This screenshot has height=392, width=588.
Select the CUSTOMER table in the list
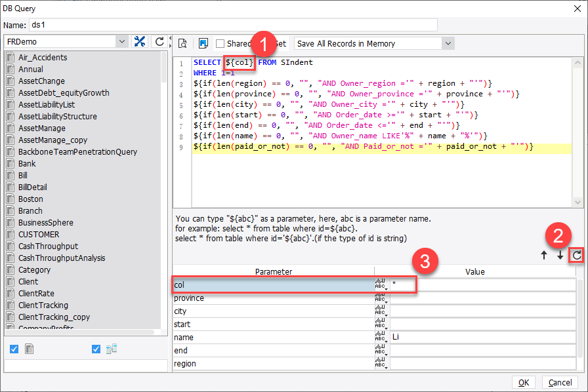pos(39,235)
